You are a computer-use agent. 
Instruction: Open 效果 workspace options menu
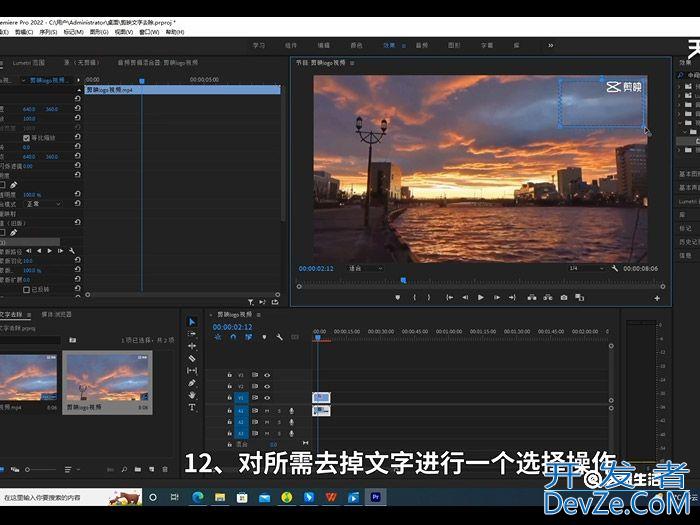tap(404, 46)
